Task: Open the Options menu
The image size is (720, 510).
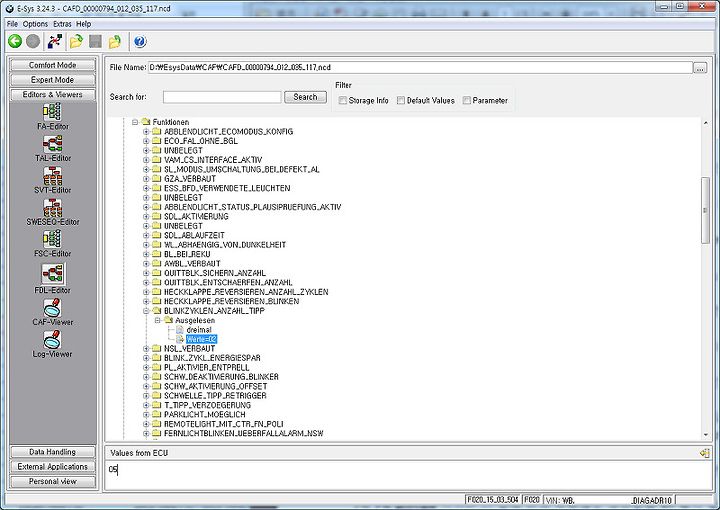Action: pyautogui.click(x=35, y=24)
